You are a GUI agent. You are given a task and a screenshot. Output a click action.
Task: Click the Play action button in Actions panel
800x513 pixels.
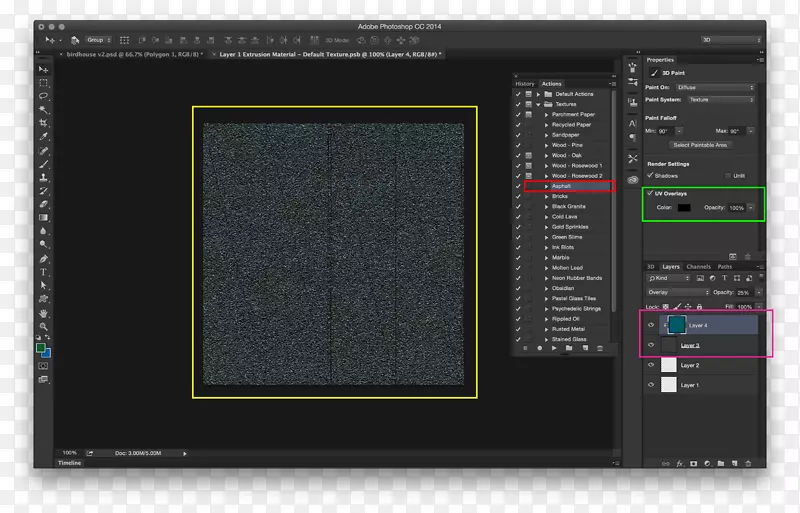point(553,348)
